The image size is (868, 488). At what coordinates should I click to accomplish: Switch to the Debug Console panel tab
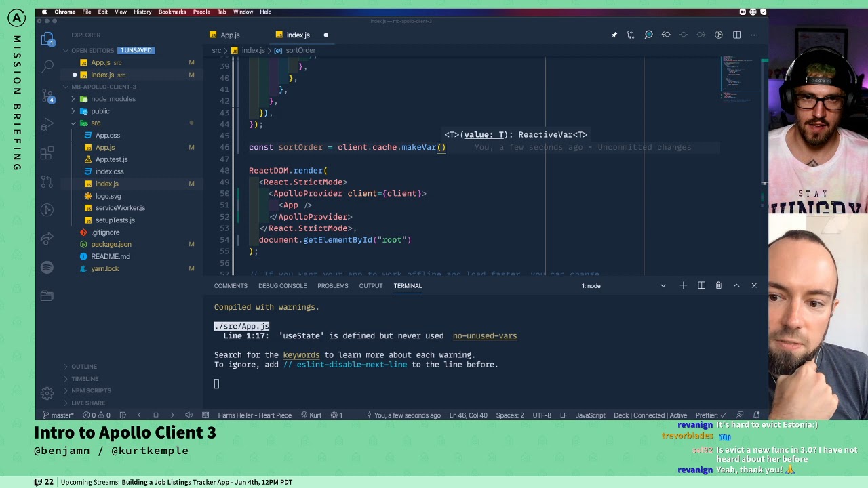pyautogui.click(x=282, y=286)
